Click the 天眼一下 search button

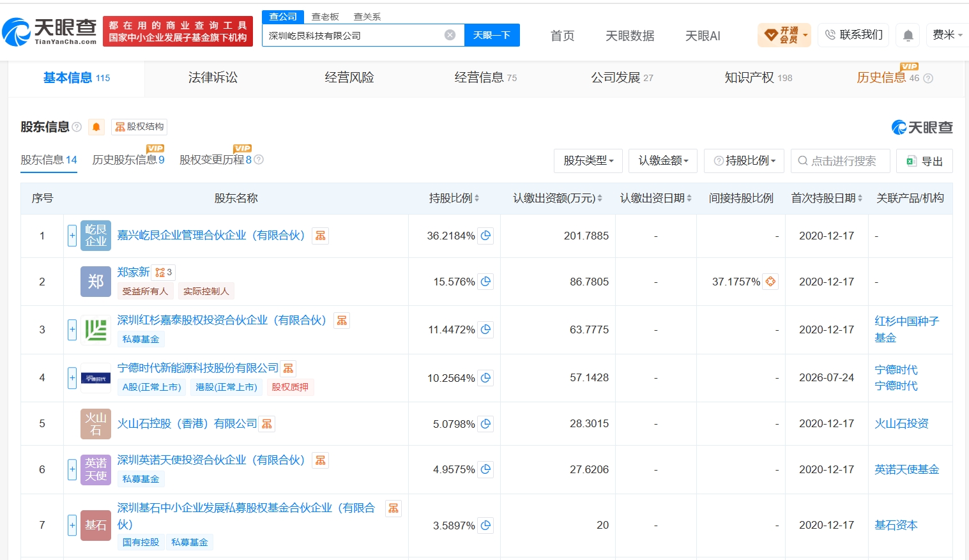[x=492, y=35]
